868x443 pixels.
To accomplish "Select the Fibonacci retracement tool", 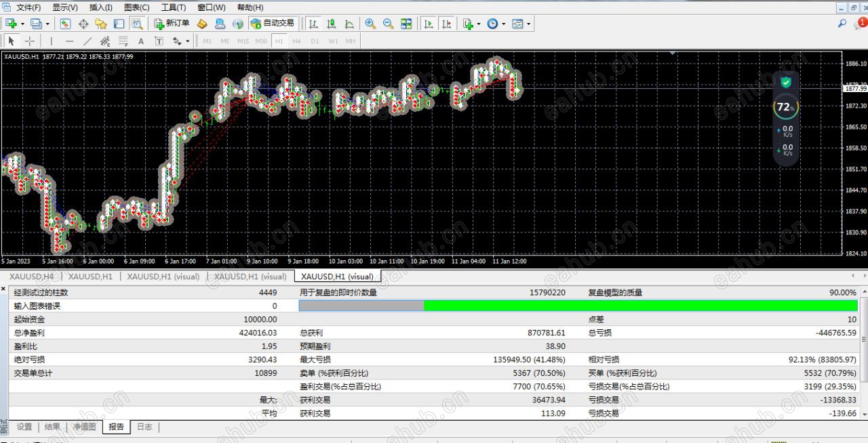I will (123, 41).
